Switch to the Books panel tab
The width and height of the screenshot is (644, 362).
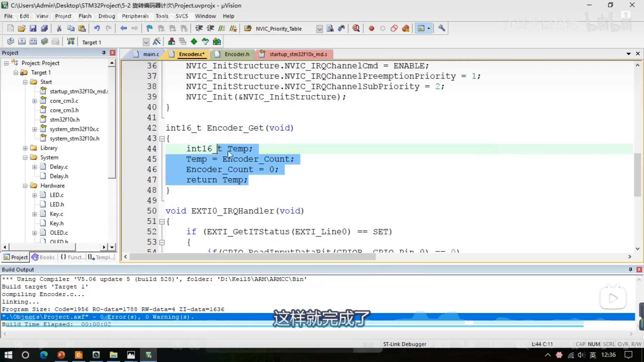tap(43, 257)
